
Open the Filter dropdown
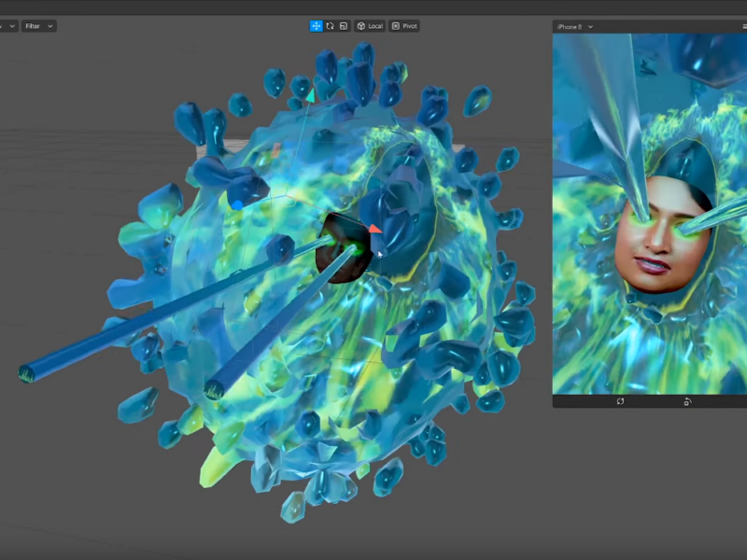38,26
